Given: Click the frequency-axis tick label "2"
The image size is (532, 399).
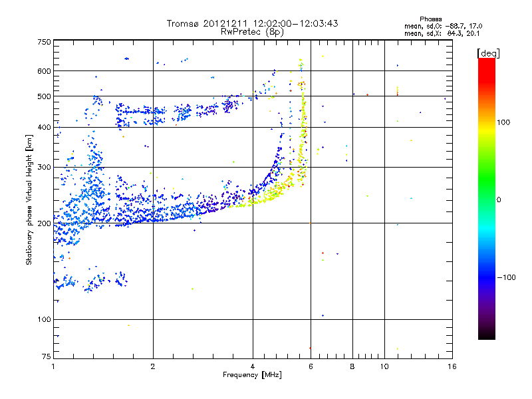Looking at the screenshot, I should [x=153, y=366].
